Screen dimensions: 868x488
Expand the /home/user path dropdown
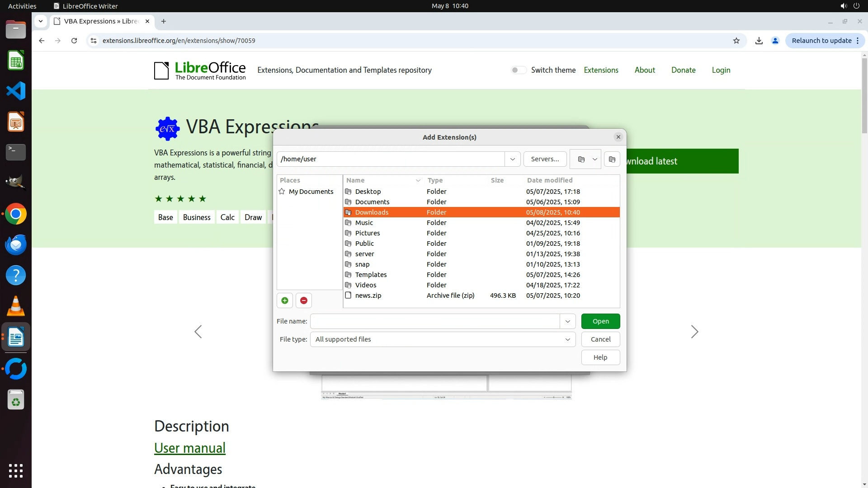pos(512,159)
